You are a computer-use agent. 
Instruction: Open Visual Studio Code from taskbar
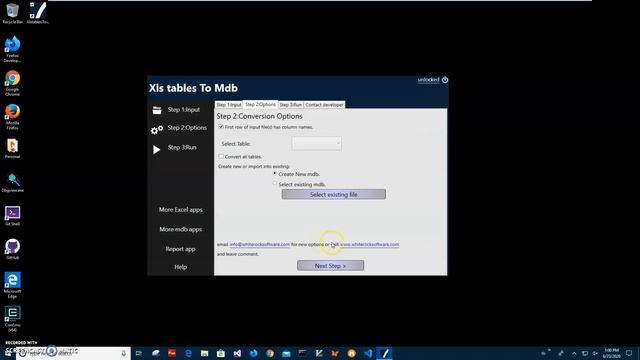pyautogui.click(x=368, y=353)
